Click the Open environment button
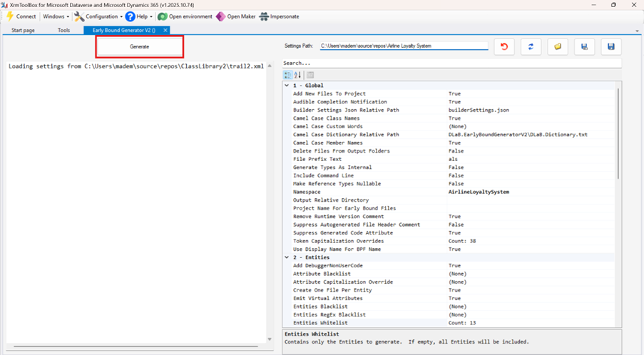Viewport: 644px width, 355px height. pos(185,16)
